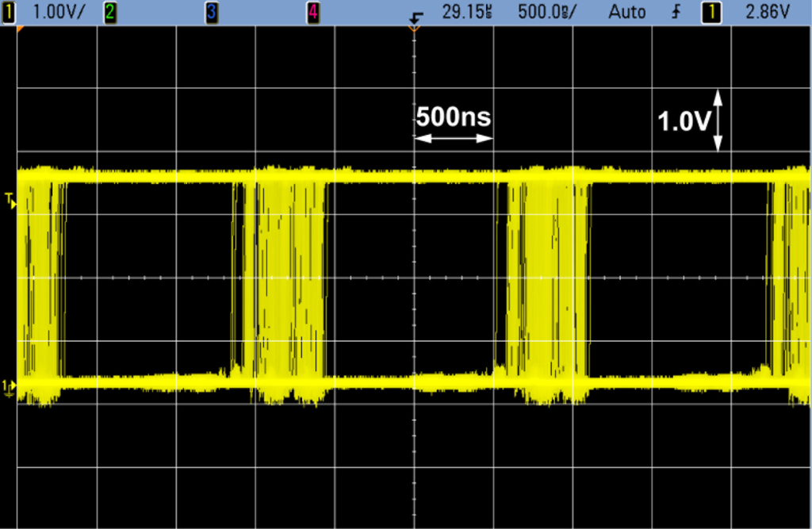Screen dimensions: 812x529
Task: Select the trigger source Channel 1 icon beside 2.86V
Action: 712,12
